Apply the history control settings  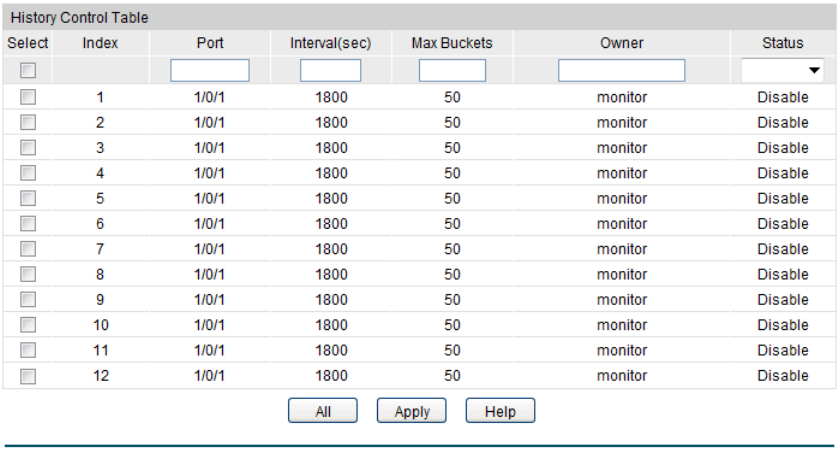point(412,411)
